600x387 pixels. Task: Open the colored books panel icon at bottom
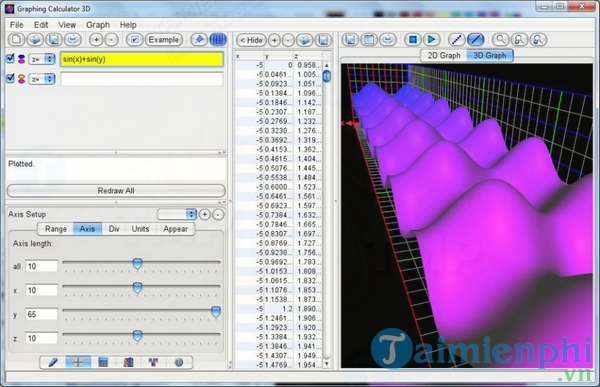coord(129,362)
